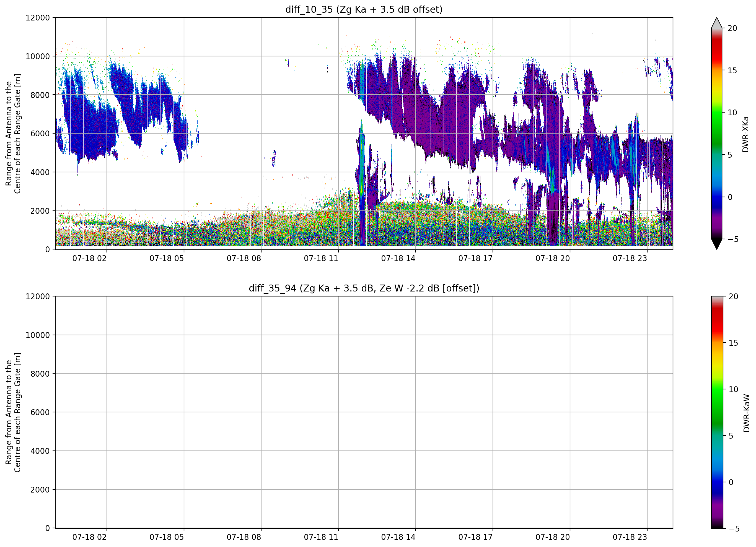The image size is (756, 547).
Task: Click the grey upper extend arrow on DWR-XKa colorbar
Action: (717, 23)
